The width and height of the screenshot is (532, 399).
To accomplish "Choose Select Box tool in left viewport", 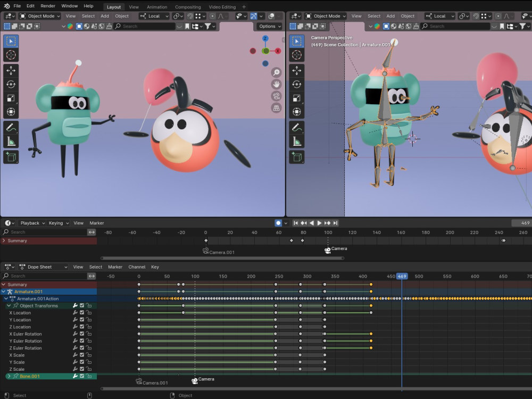I will (x=11, y=41).
